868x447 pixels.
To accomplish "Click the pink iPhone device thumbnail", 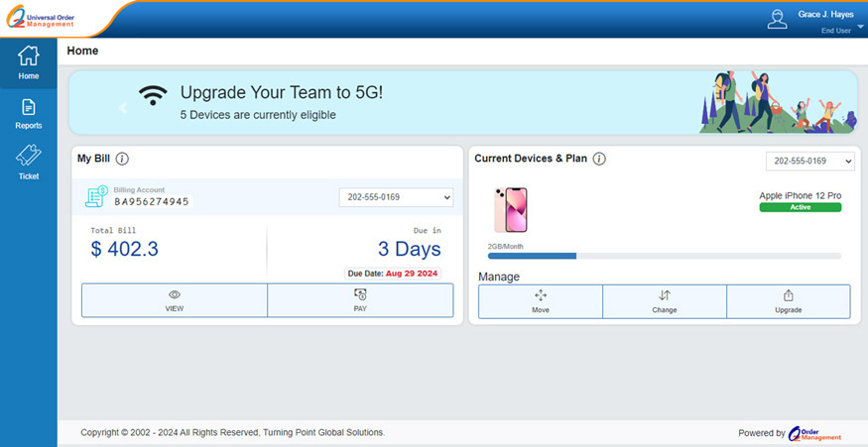I will (x=510, y=209).
